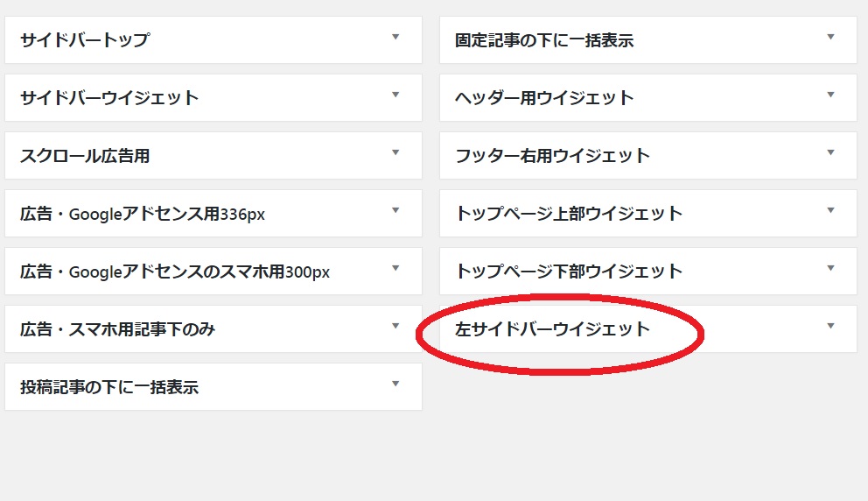
Task: Select ヘッダー用ウイジェット title text
Action: pyautogui.click(x=544, y=98)
